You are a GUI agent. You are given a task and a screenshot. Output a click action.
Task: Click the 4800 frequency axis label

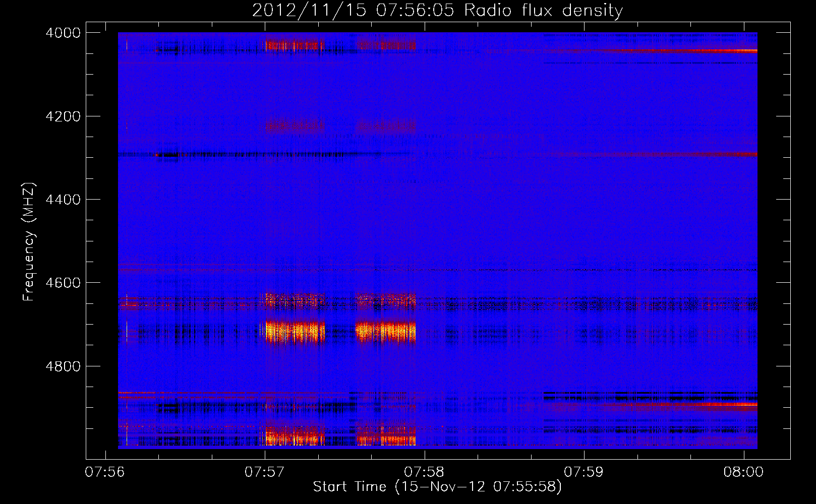coord(63,366)
